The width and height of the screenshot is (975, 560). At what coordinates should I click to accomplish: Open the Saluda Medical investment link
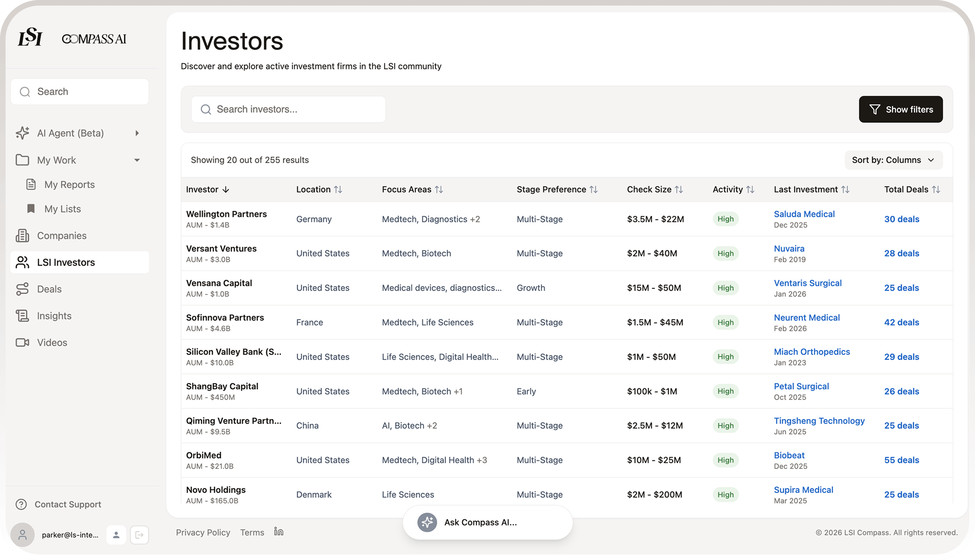(x=804, y=214)
